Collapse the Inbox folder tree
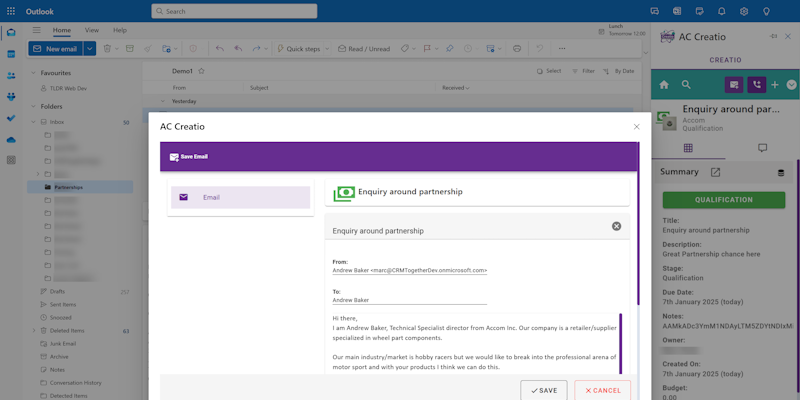This screenshot has height=400, width=800. pos(34,122)
